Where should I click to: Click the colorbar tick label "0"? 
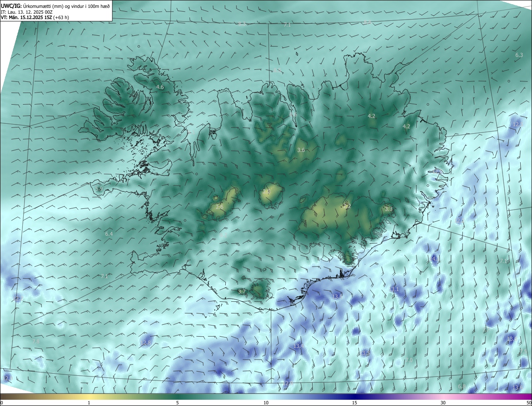[2, 403]
